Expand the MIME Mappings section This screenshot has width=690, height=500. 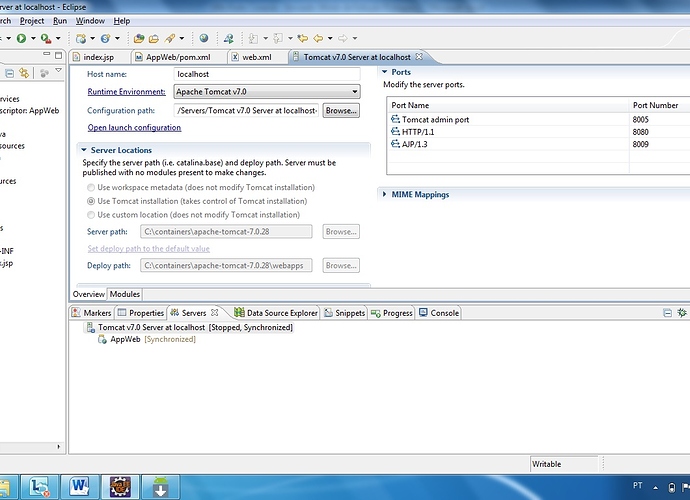point(385,194)
